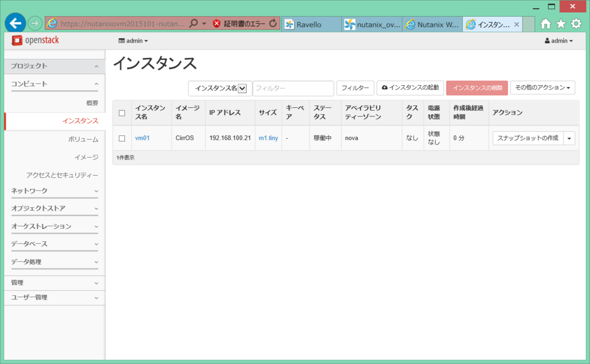Collapse the プロジェクト sidebar section

coord(55,66)
